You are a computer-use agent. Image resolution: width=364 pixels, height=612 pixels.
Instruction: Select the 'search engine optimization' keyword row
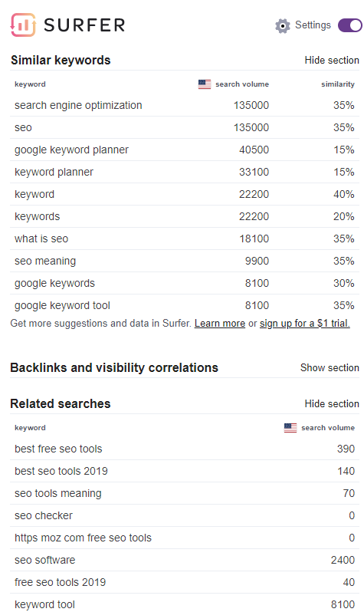coord(185,105)
